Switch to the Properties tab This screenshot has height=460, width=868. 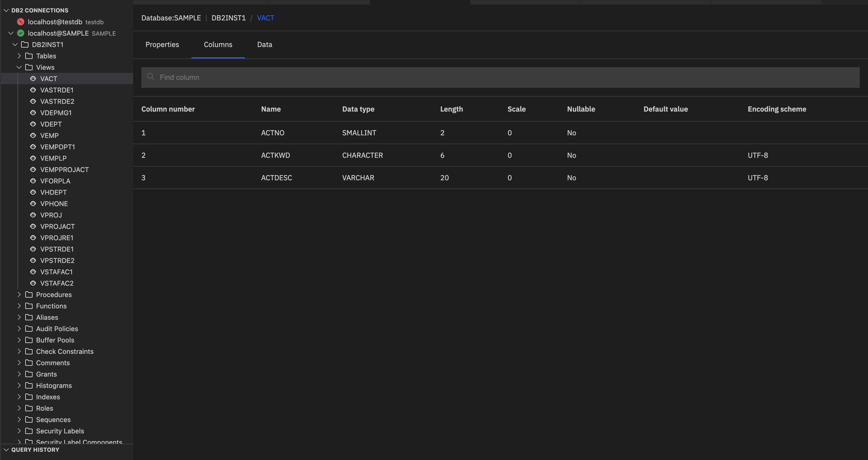coord(162,44)
